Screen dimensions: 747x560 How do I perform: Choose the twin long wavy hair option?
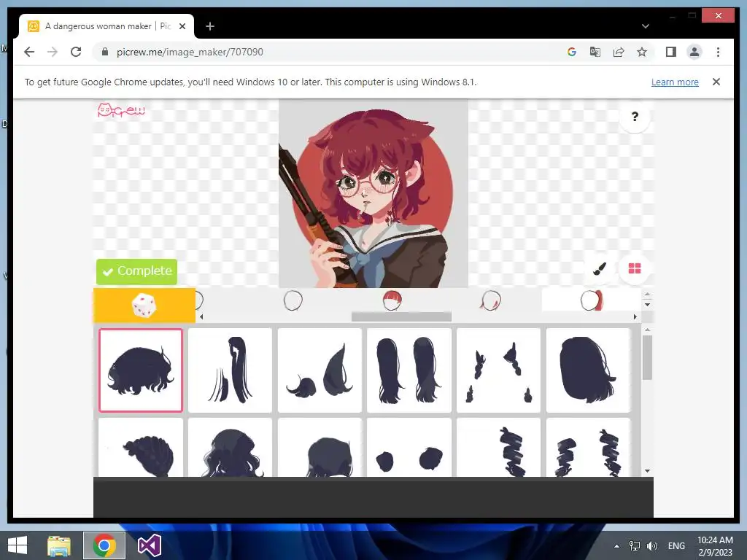[x=409, y=370]
